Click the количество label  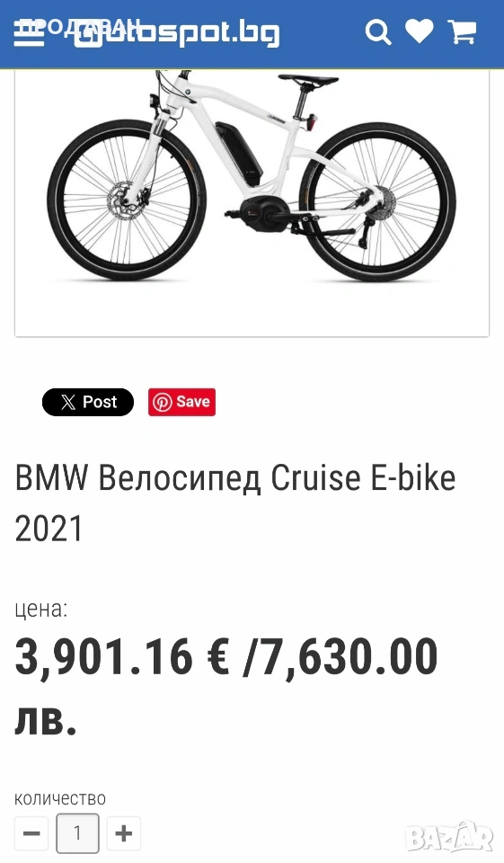tap(60, 798)
